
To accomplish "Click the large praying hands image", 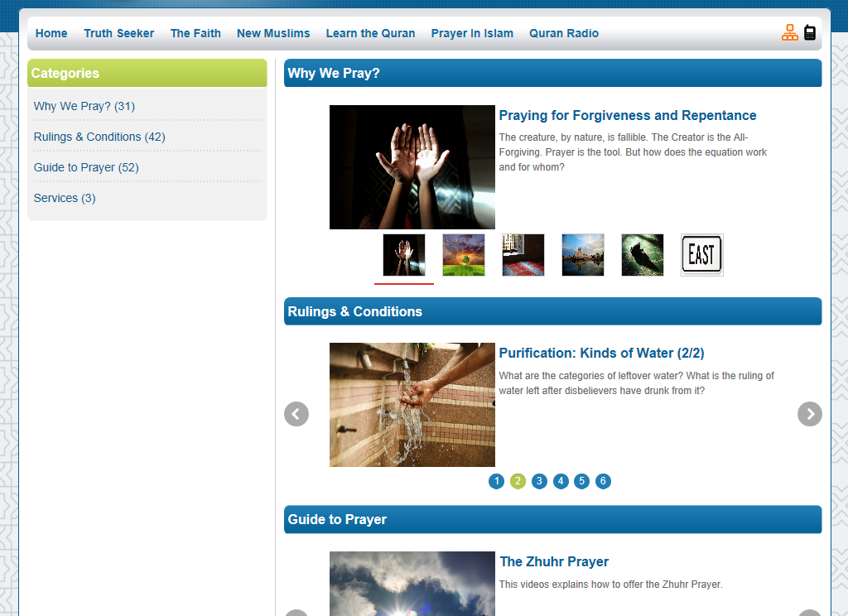I will 412,167.
